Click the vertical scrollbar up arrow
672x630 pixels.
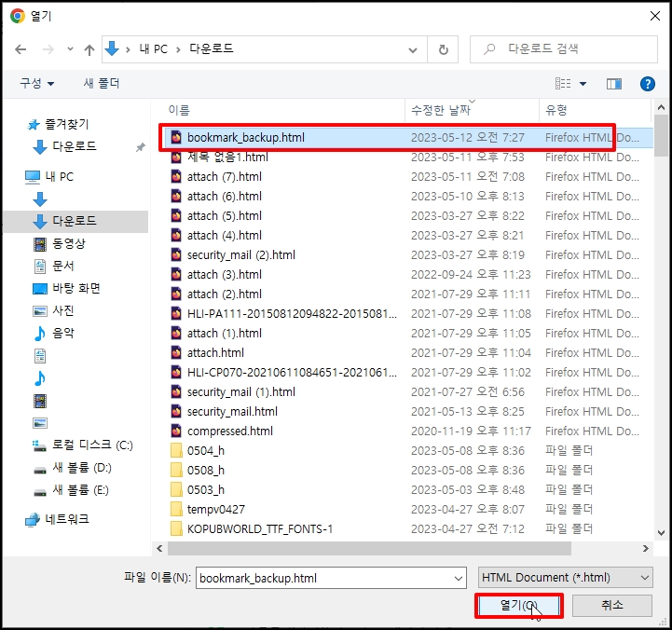661,107
